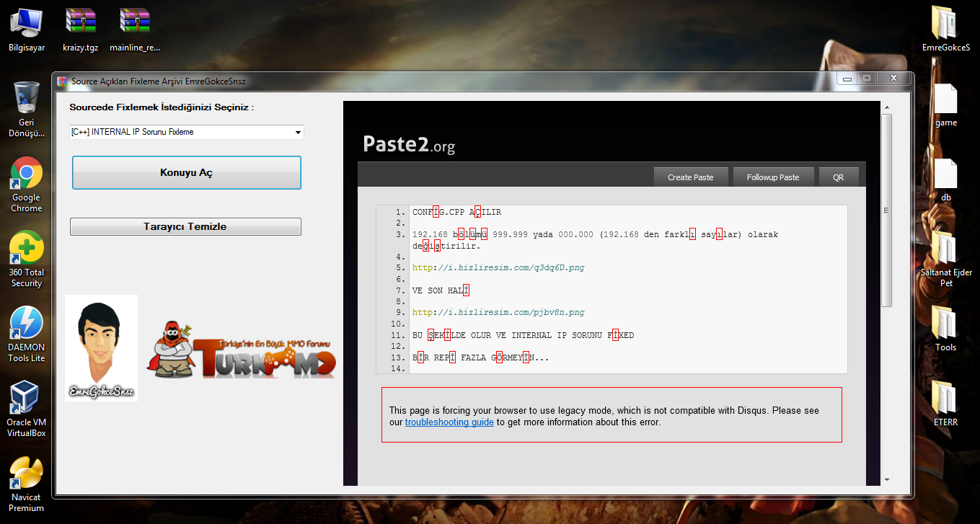
Task: Click the Followup Paste tab
Action: (773, 177)
